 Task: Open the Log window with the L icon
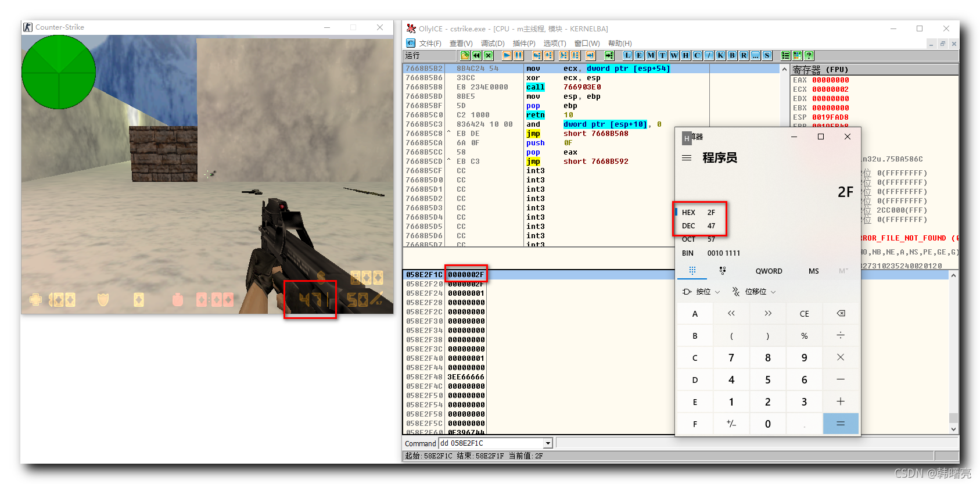(627, 55)
